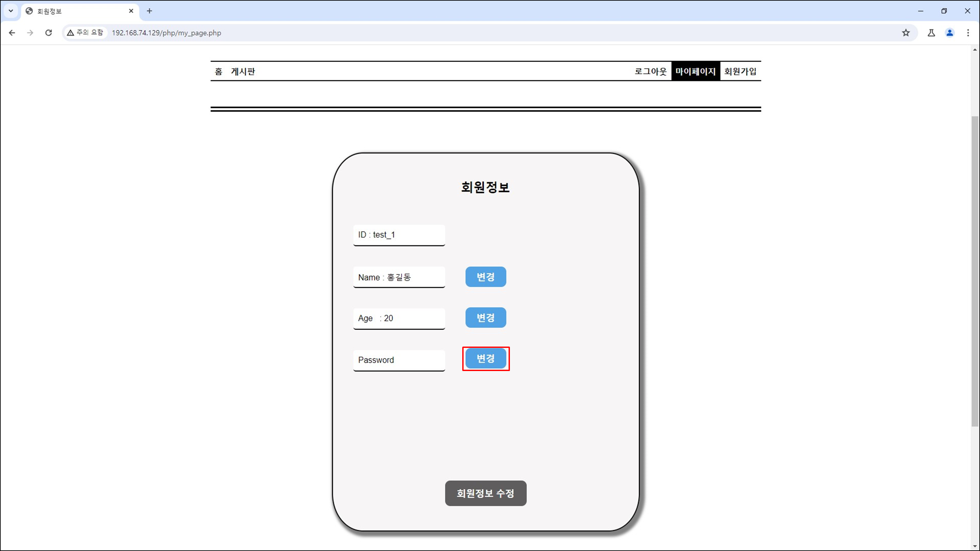Go back with the browser back arrow
This screenshot has width=980, height=551.
(12, 33)
